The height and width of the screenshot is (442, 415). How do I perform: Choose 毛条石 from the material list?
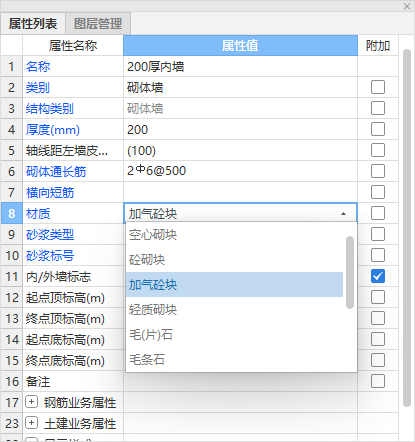point(234,359)
